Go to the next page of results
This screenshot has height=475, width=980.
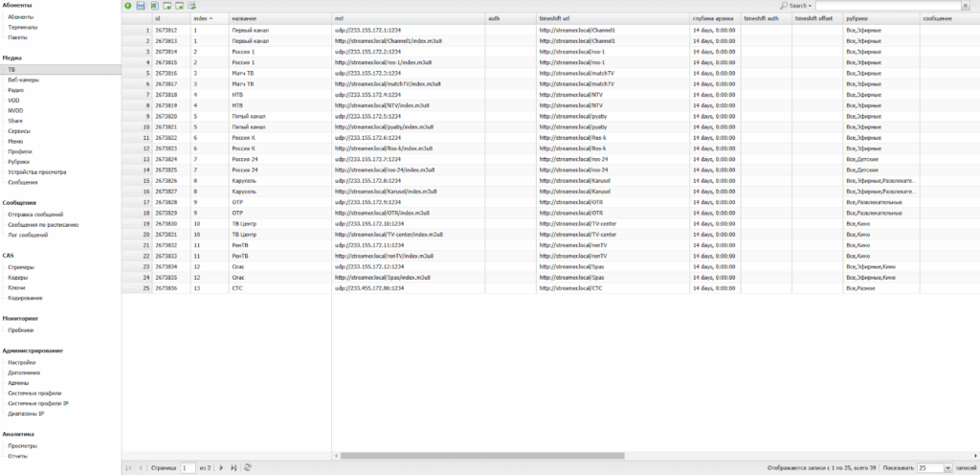click(222, 467)
